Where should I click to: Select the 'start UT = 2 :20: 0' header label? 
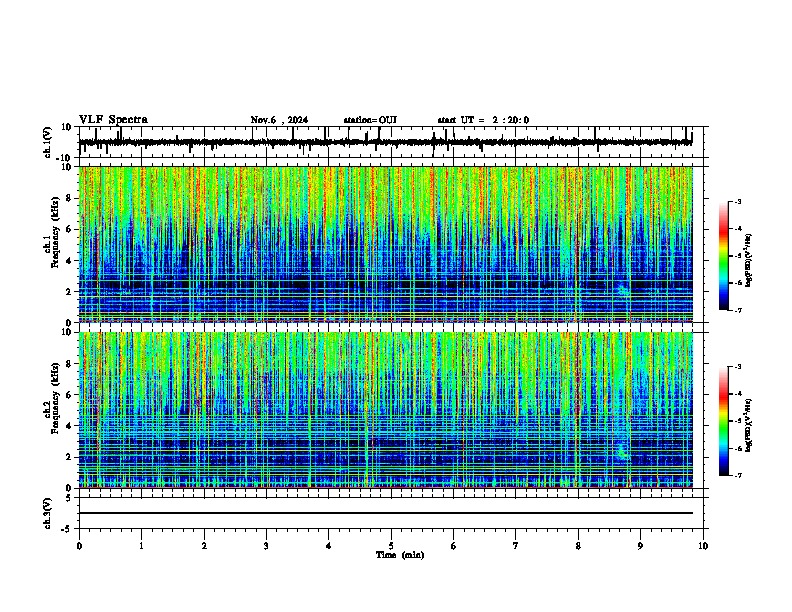click(483, 120)
